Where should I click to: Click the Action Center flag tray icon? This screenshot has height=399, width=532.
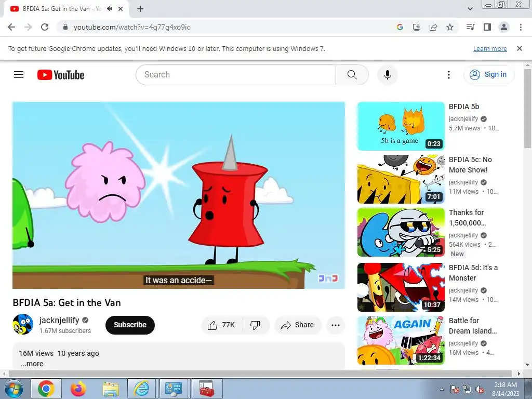click(x=454, y=389)
